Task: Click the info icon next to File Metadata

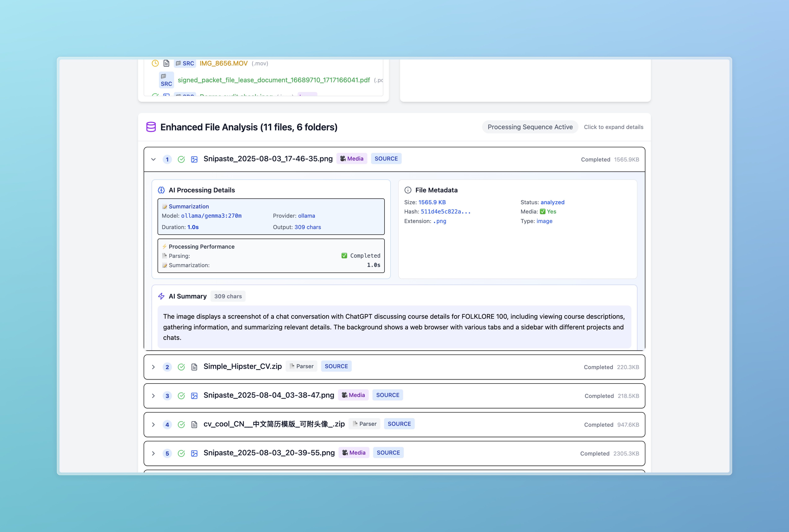Action: click(408, 190)
